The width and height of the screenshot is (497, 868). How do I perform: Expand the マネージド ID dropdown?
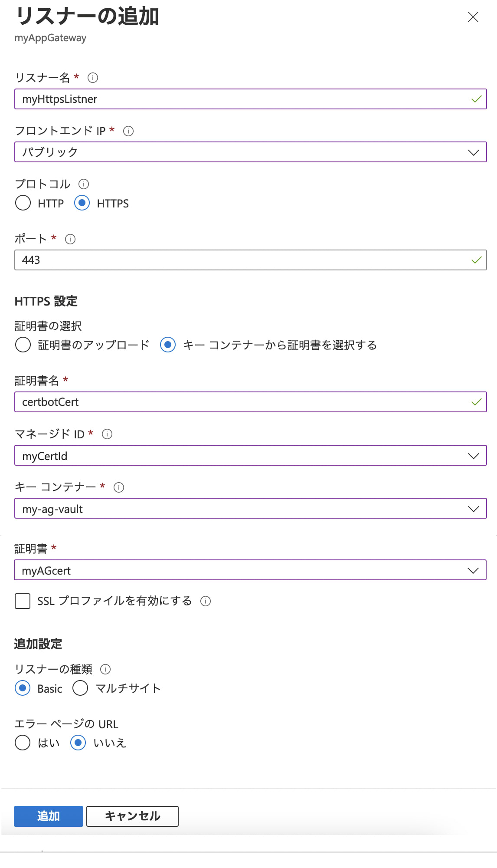[250, 456]
